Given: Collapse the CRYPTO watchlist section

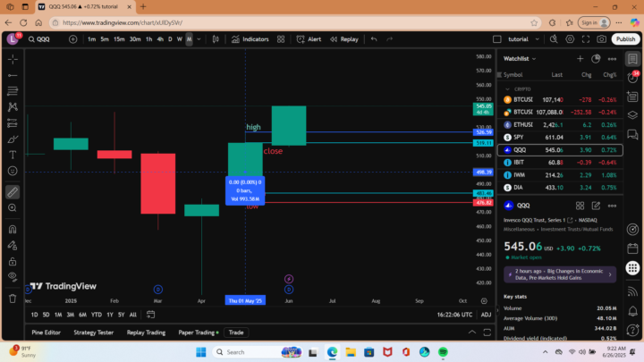Looking at the screenshot, I should point(508,89).
